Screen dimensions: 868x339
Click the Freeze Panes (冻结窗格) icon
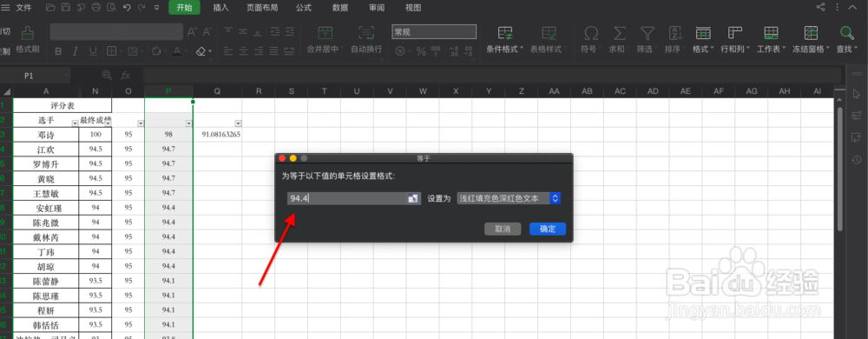point(811,33)
